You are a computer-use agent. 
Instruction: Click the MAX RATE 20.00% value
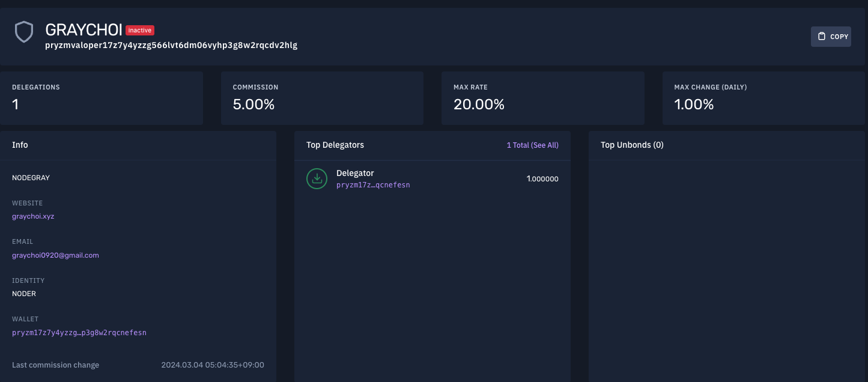(x=479, y=105)
